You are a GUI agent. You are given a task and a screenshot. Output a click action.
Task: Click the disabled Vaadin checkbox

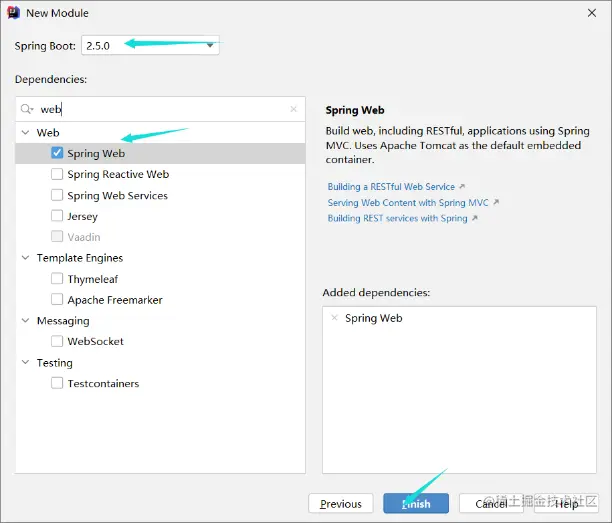coord(57,237)
